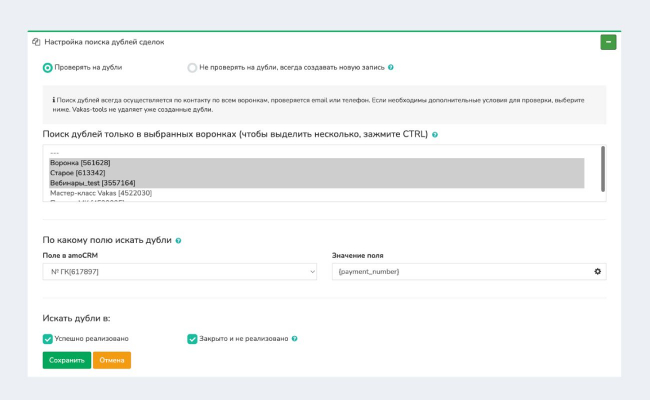The height and width of the screenshot is (400, 650).
Task: Click the panel title 'Настройка поиска дублей сделок'
Action: [104, 42]
